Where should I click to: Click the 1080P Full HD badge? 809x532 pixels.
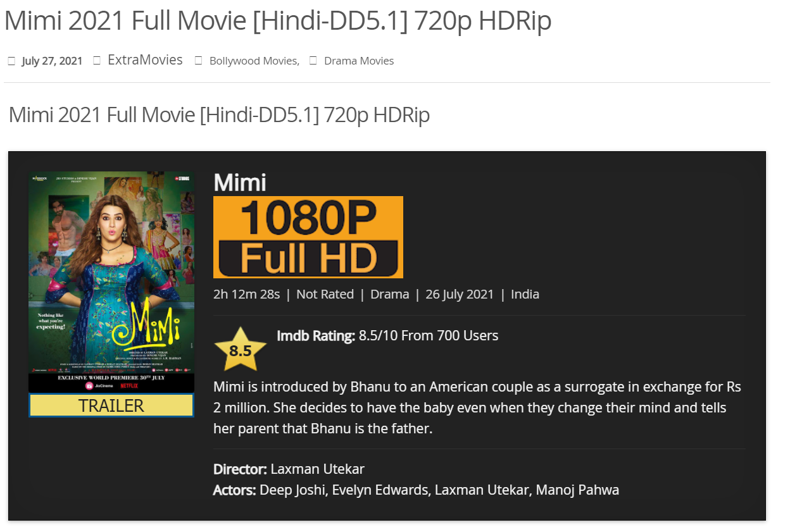pos(308,237)
